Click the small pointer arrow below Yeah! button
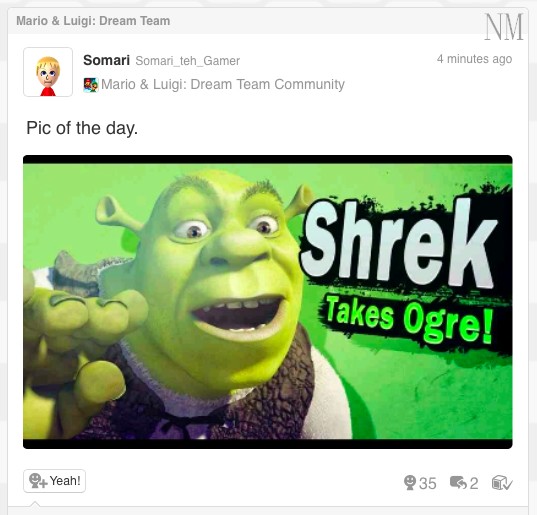 (x=35, y=504)
